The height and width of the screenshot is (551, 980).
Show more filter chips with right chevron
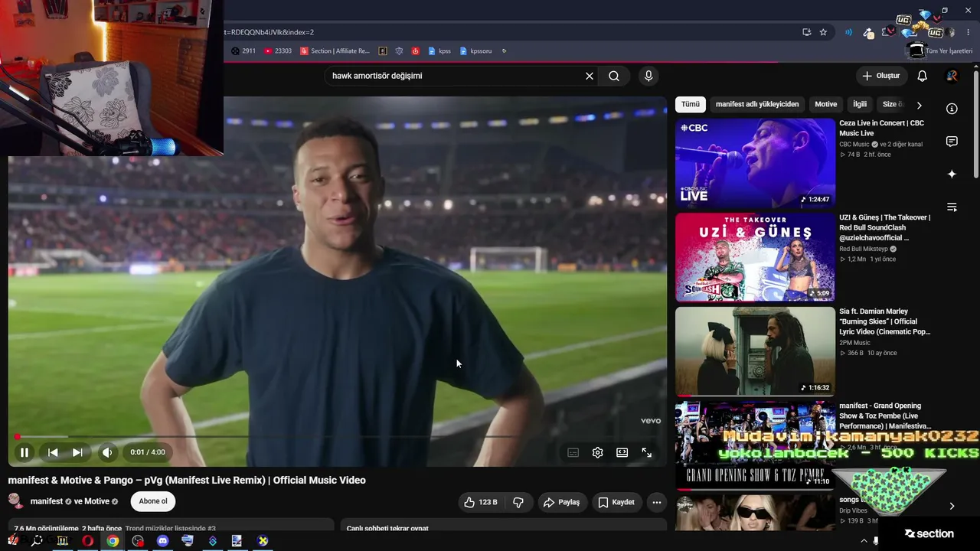point(920,105)
